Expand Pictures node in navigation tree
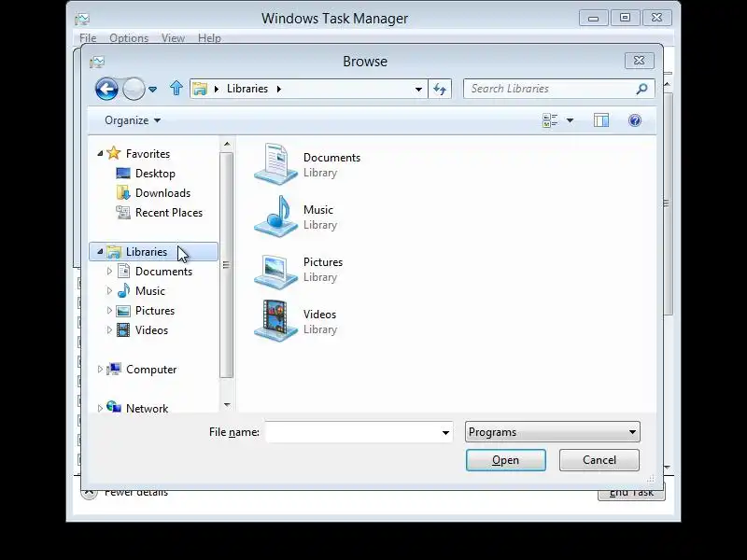 (x=109, y=310)
